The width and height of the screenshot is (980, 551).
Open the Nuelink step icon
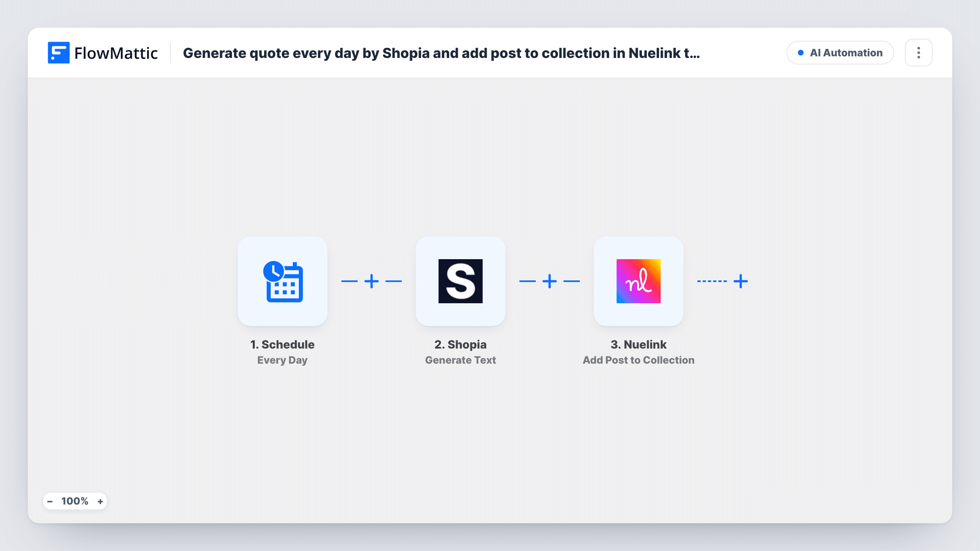(x=639, y=281)
